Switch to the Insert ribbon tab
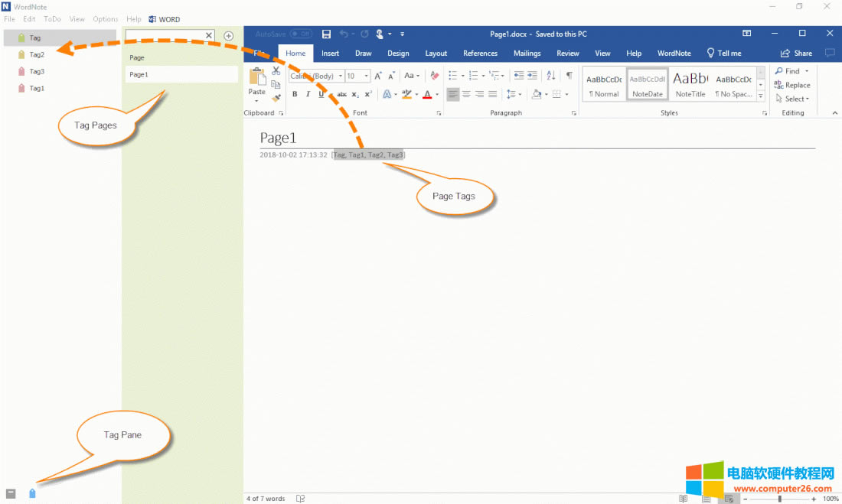Image resolution: width=842 pixels, height=504 pixels. 330,54
